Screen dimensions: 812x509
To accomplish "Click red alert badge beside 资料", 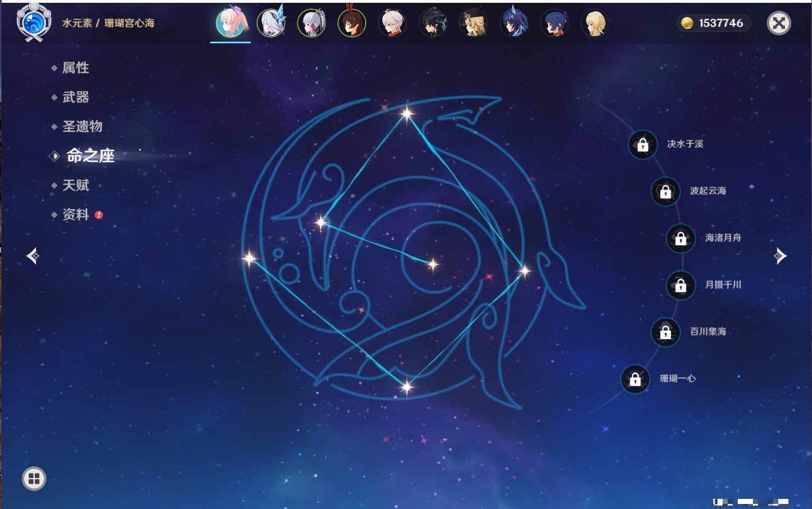I will [x=99, y=215].
